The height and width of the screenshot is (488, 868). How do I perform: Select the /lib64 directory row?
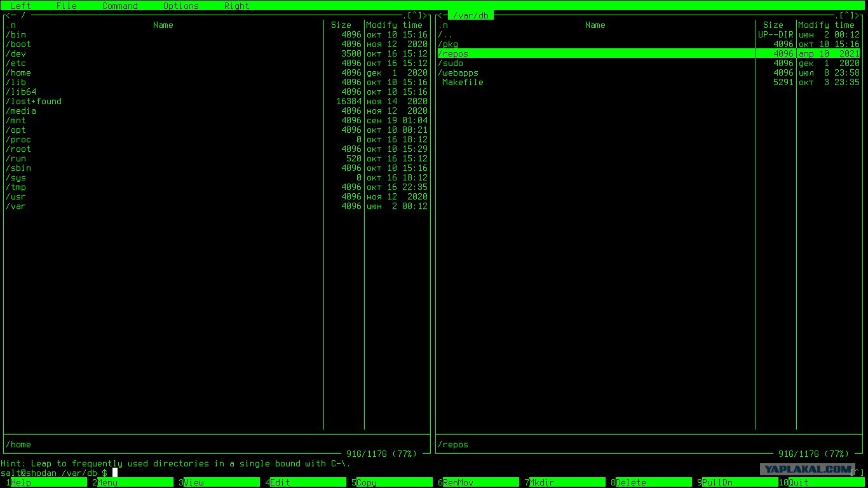coord(216,91)
